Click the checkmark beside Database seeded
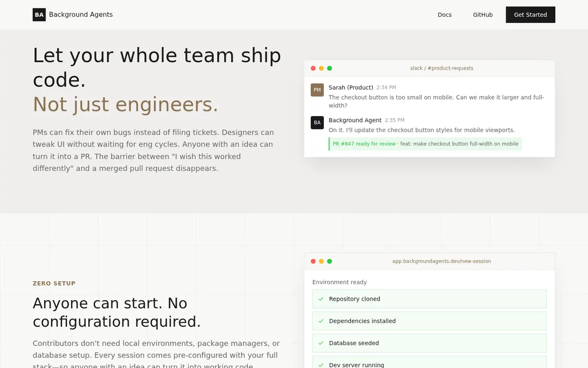 click(x=321, y=343)
